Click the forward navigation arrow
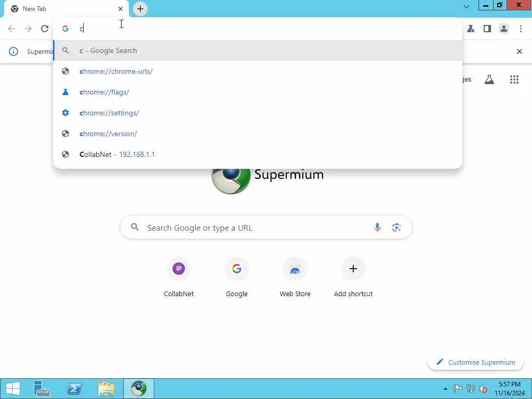 28,29
